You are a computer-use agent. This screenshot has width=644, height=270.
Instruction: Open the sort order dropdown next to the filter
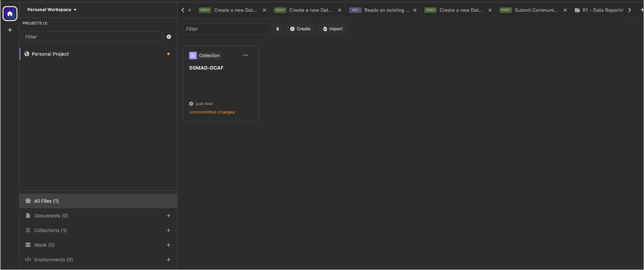pos(277,29)
